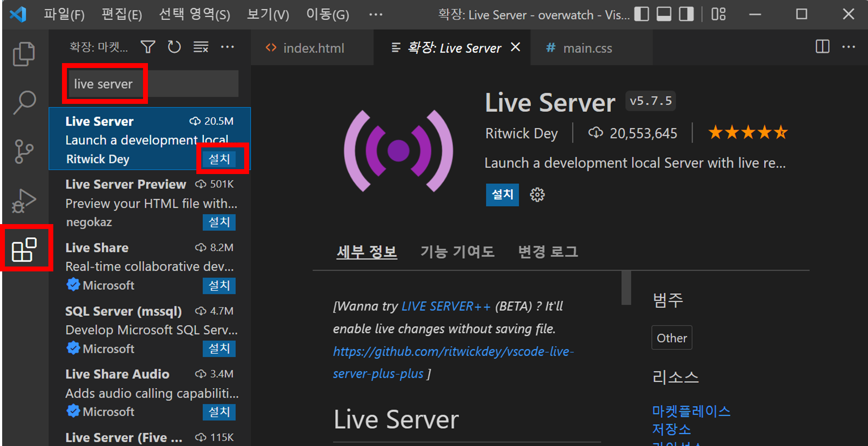Open the 저장소 resource link
This screenshot has width=868, height=446.
click(x=671, y=429)
